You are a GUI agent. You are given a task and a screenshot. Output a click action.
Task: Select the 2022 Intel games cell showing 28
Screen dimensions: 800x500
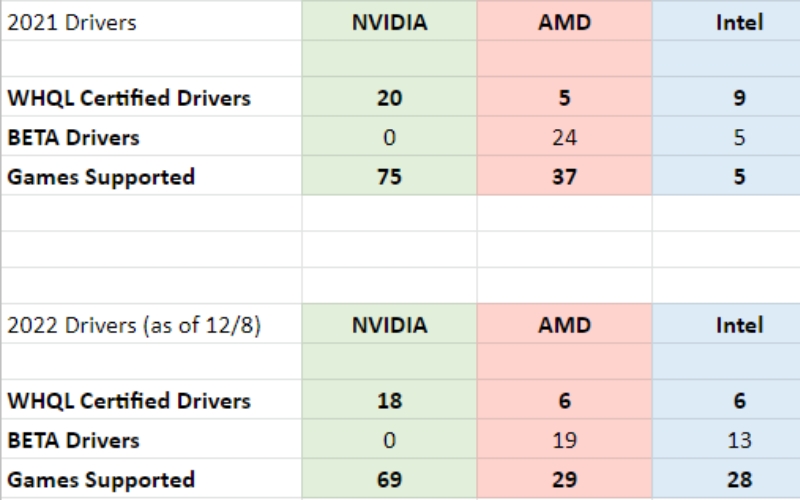[739, 480]
